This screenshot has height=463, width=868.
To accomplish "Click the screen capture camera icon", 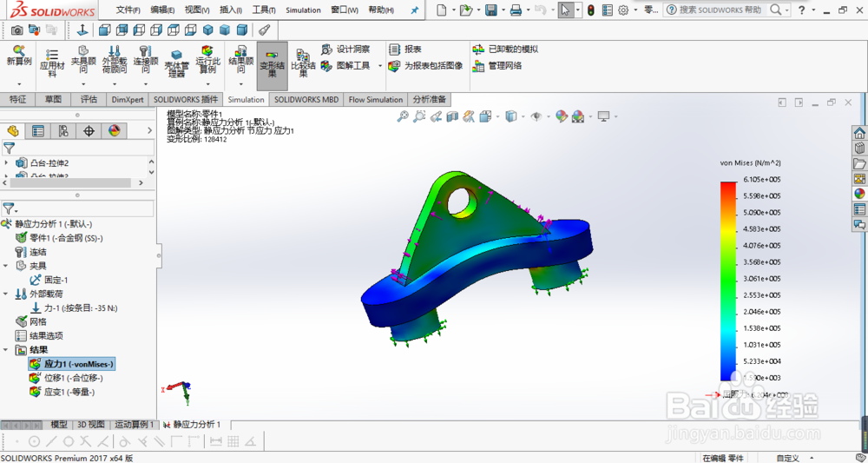I will [17, 30].
